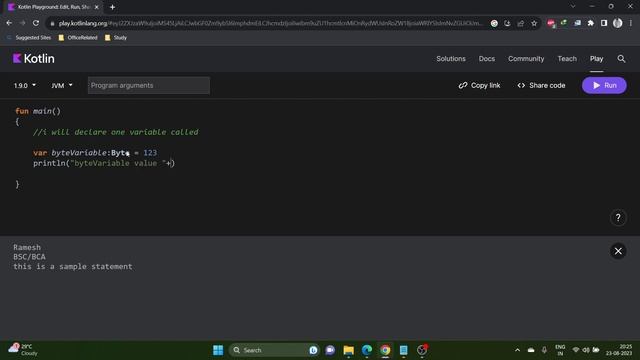Click the println code line
The height and width of the screenshot is (360, 640).
(104, 163)
